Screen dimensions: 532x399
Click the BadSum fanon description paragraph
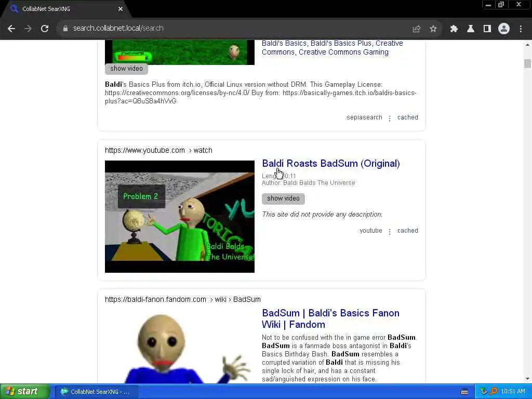point(339,358)
